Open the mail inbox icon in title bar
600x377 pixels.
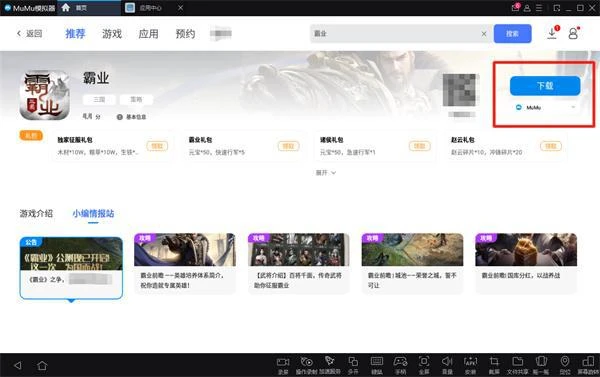point(515,7)
